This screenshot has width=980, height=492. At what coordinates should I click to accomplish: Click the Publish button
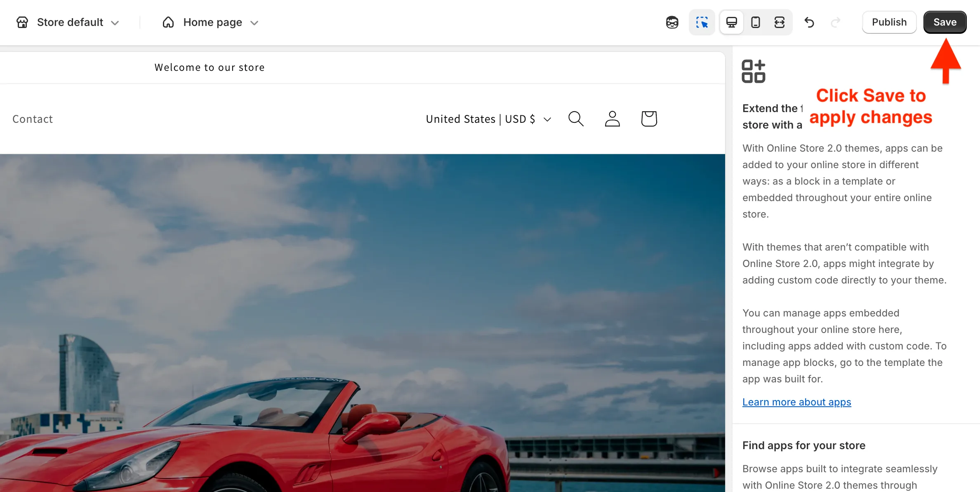(889, 22)
